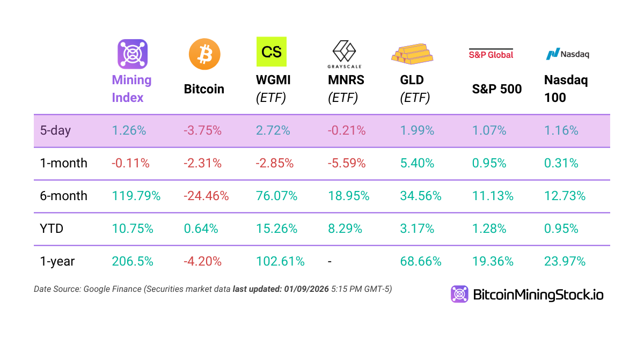Image resolution: width=644 pixels, height=338 pixels.
Task: Click the orange Bitcoin logo icon
Action: click(x=204, y=54)
